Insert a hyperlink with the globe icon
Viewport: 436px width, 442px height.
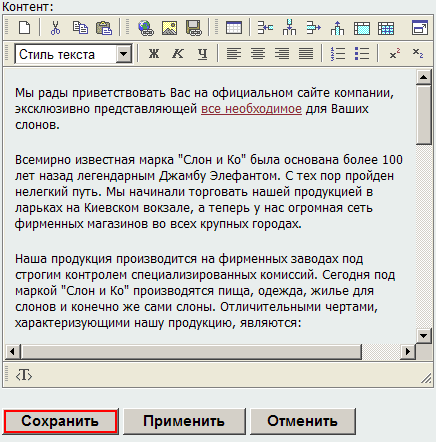coord(146,28)
